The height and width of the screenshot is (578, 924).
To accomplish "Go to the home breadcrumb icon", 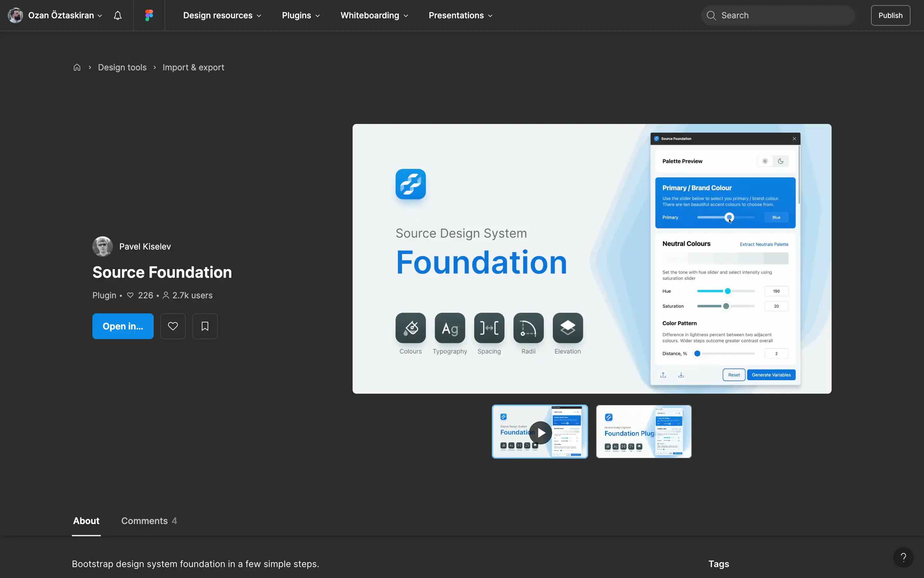I will (x=77, y=67).
